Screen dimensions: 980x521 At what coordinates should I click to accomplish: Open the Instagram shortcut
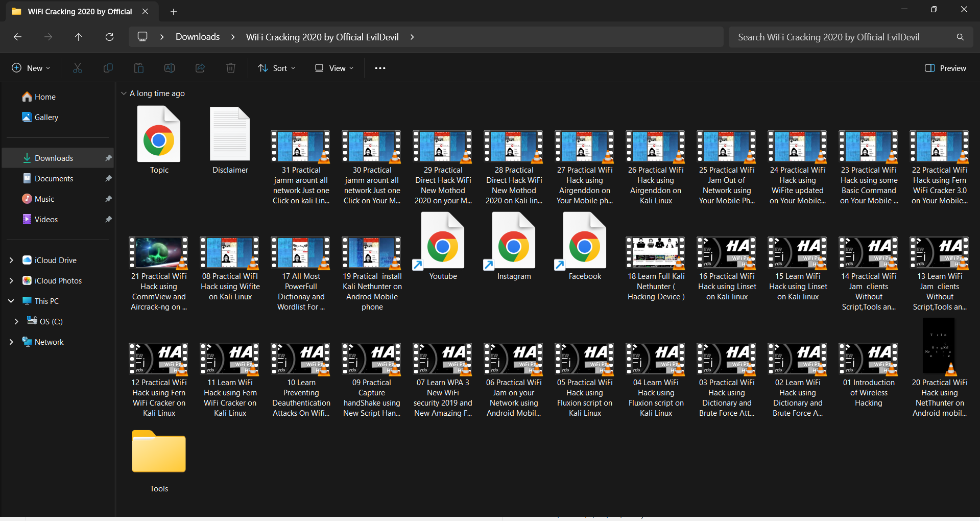point(514,247)
